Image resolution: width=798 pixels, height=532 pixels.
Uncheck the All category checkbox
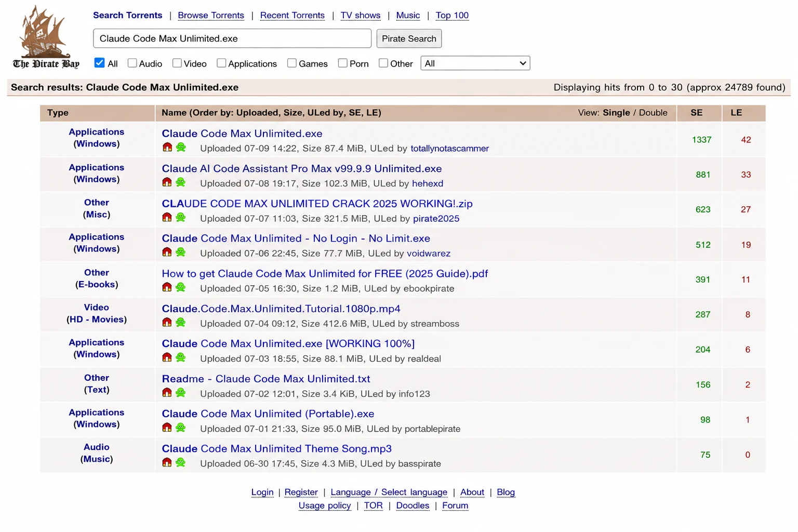point(100,63)
